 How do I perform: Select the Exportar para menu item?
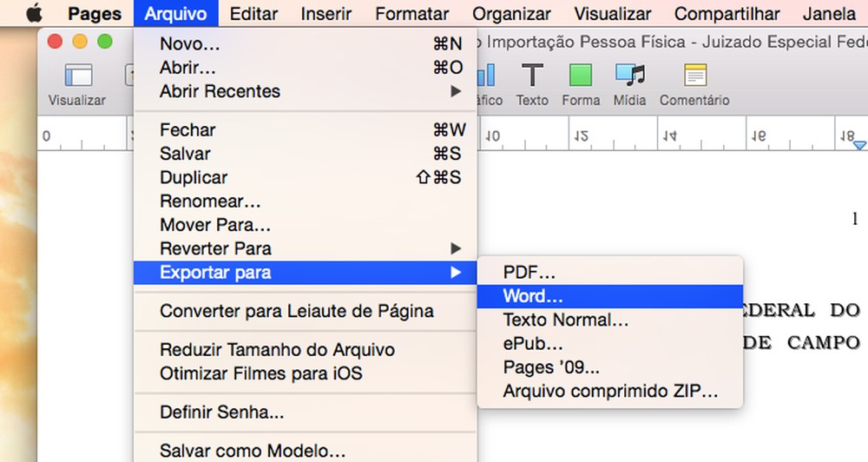[x=305, y=273]
